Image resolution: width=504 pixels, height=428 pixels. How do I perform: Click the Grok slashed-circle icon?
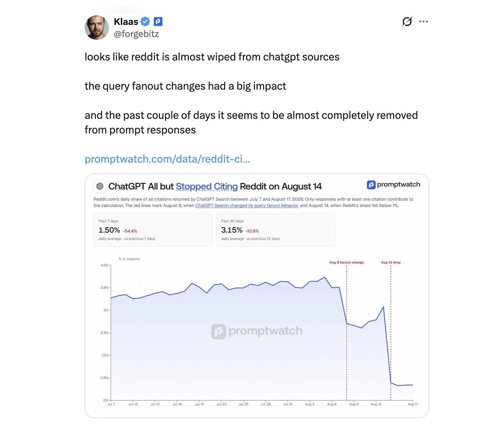point(407,21)
